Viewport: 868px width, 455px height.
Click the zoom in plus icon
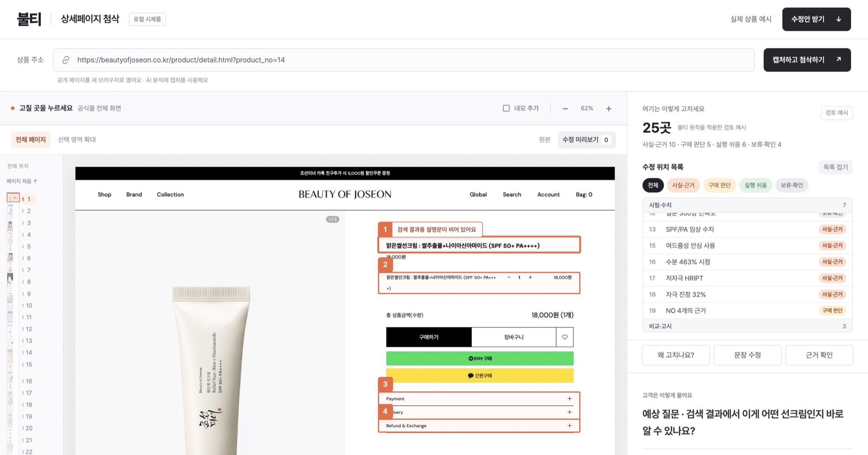608,109
